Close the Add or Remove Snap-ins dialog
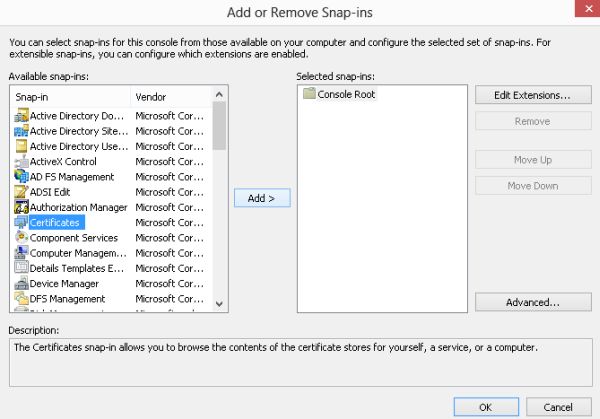600x419 pixels. 588,8
